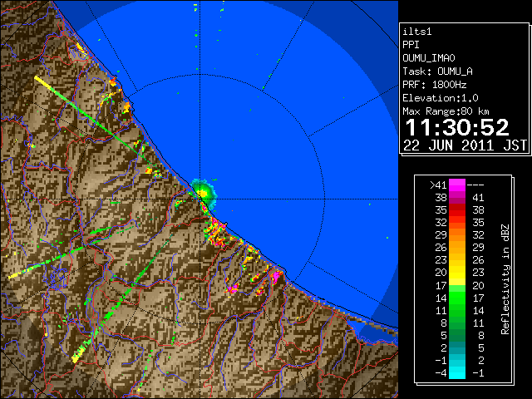
Task: Select the 'Reflectivity in dBZ' axis title
Action: pos(505,279)
